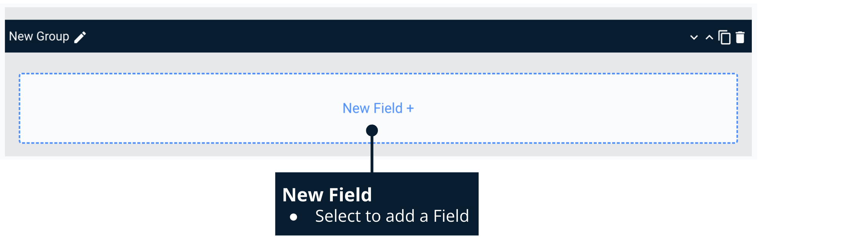The image size is (868, 241).
Task: Click the word Group in the header title
Action: 53,36
